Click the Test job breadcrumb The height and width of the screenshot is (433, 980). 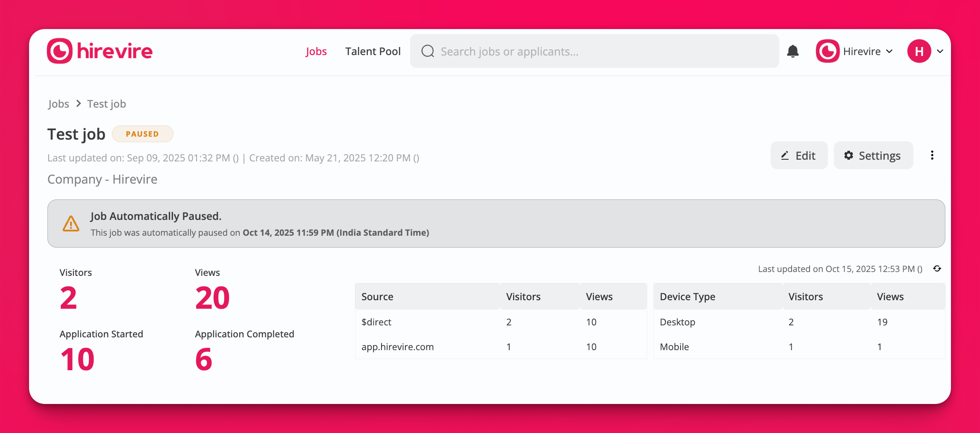click(x=106, y=103)
